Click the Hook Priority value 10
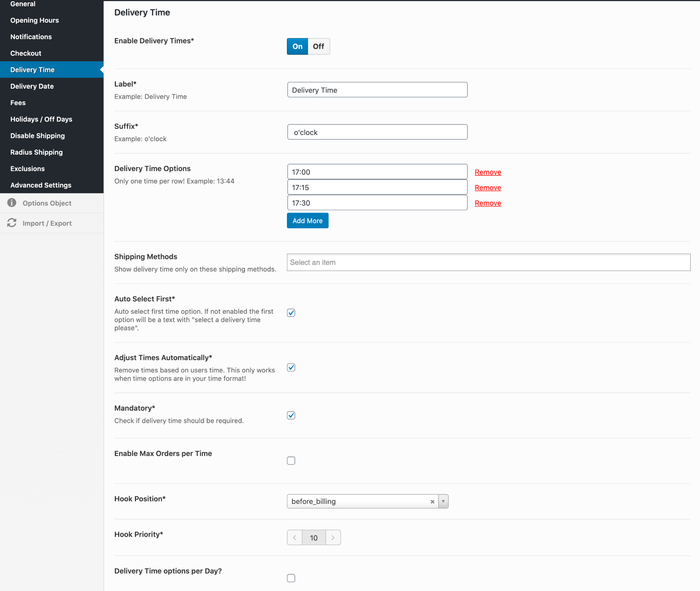Viewport: 700px width, 591px height. point(314,538)
